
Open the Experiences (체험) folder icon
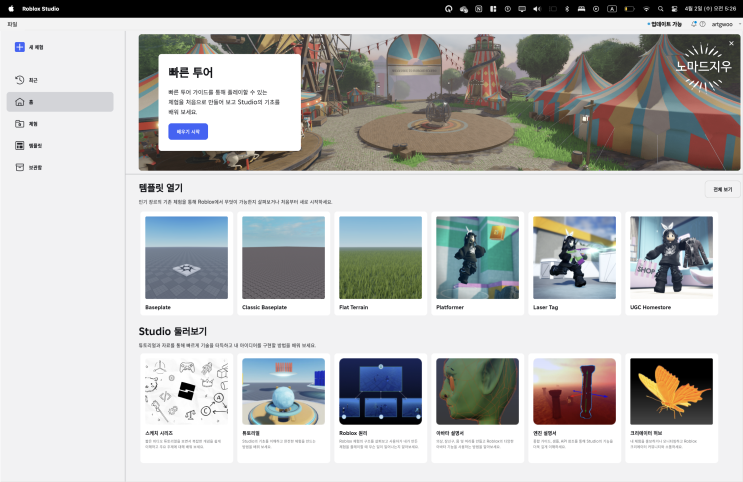pyautogui.click(x=20, y=124)
